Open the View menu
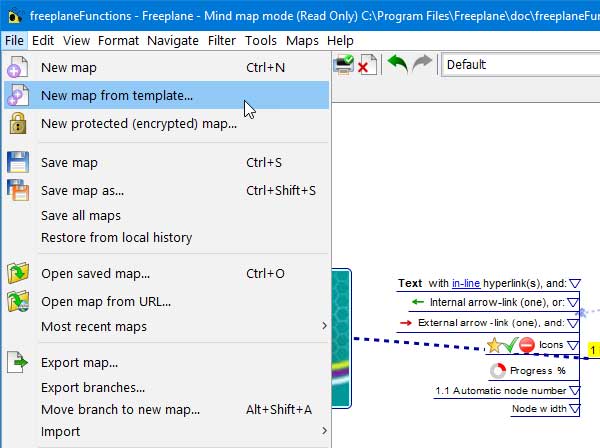600x448 pixels. pyautogui.click(x=76, y=40)
